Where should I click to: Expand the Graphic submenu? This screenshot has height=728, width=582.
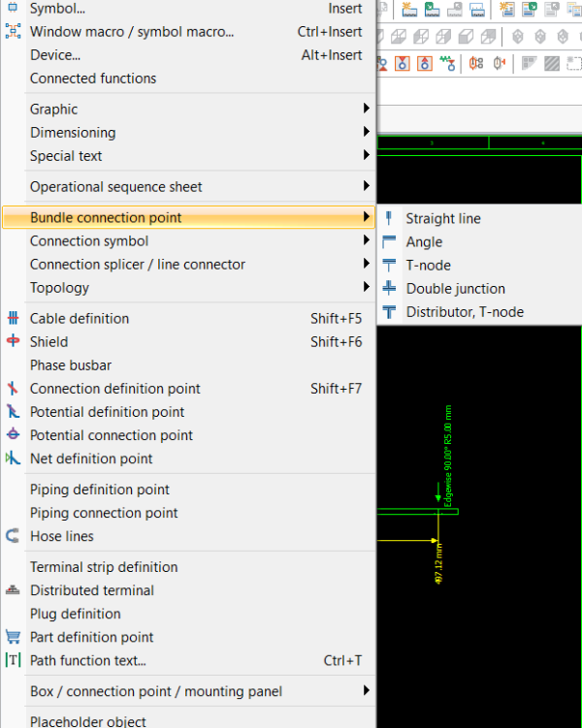188,110
